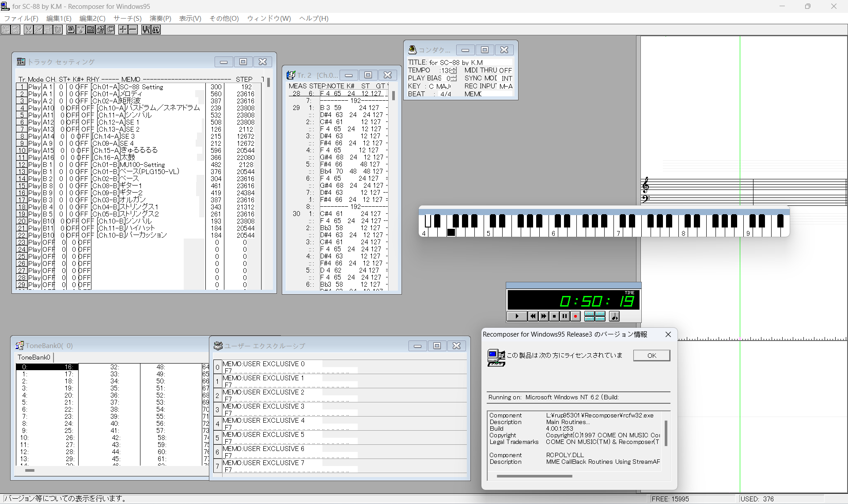Screen dimensions: 848x504
Task: Click the fast-forward transport button
Action: coord(544,316)
